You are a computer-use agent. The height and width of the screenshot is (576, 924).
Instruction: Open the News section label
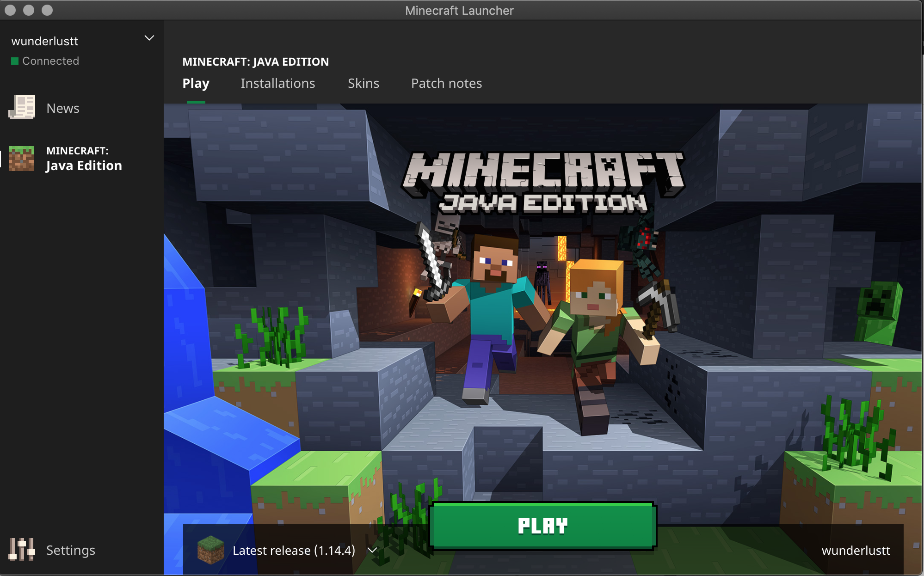(x=63, y=108)
